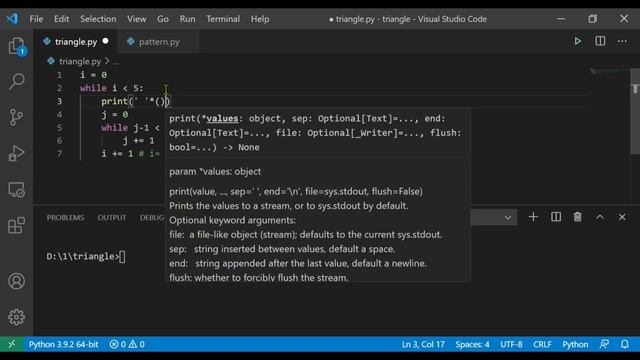Click the breadcrumb ellipsis after triangle.py
This screenshot has height=360, width=640.
click(x=116, y=62)
